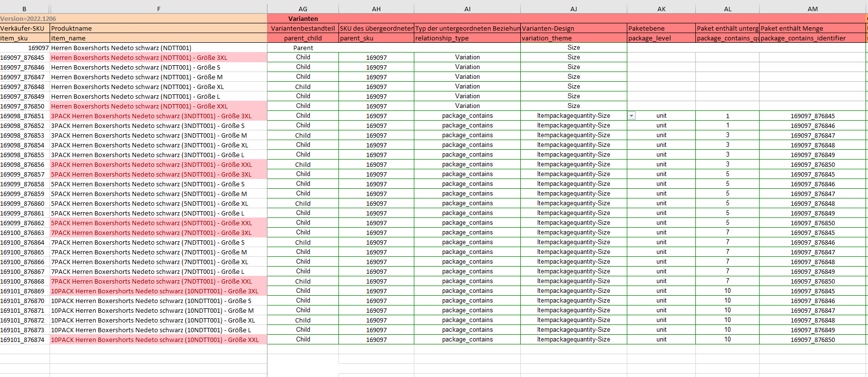Image resolution: width=868 pixels, height=377 pixels.
Task: Select the column AG header
Action: (302, 9)
